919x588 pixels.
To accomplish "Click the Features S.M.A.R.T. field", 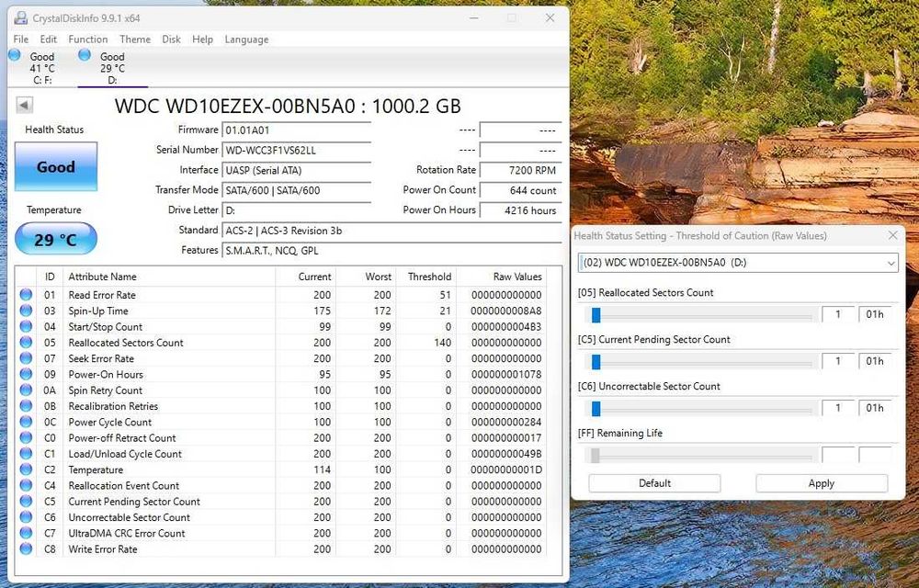I will pyautogui.click(x=391, y=251).
